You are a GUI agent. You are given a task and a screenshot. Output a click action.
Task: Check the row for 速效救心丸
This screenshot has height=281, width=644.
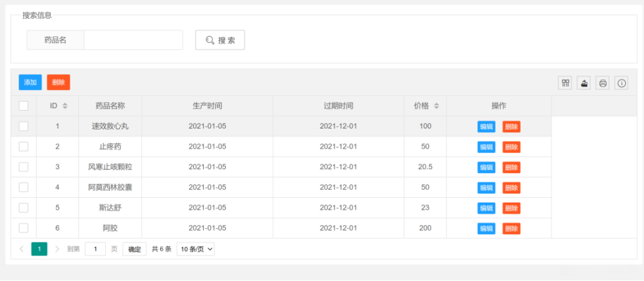(x=23, y=126)
